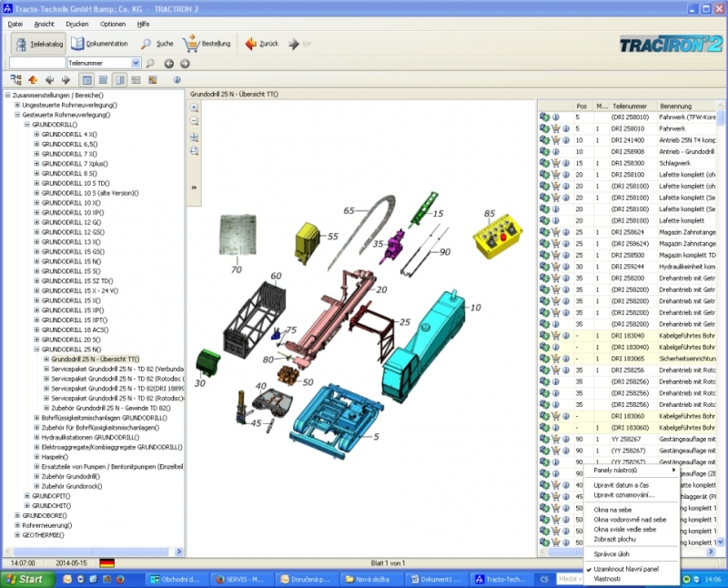
Task: Click the cart icon in the DRI 183040 row
Action: tap(556, 336)
